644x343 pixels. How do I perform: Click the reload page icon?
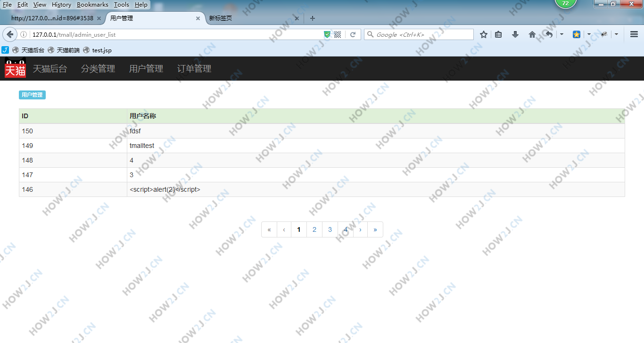coord(352,34)
